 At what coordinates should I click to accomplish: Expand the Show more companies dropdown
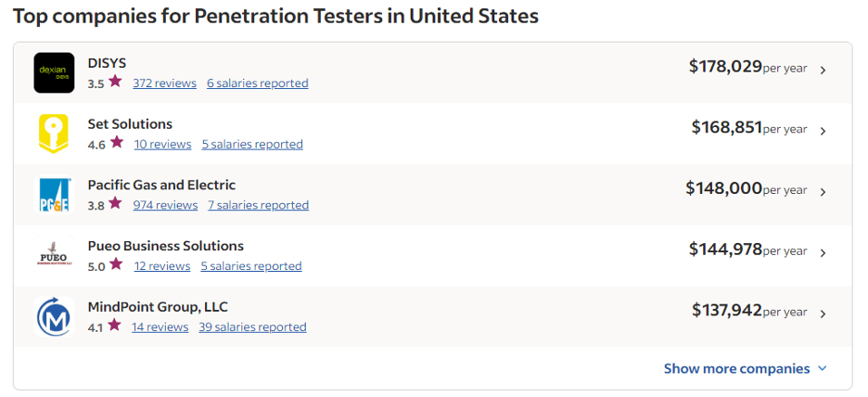[x=745, y=368]
